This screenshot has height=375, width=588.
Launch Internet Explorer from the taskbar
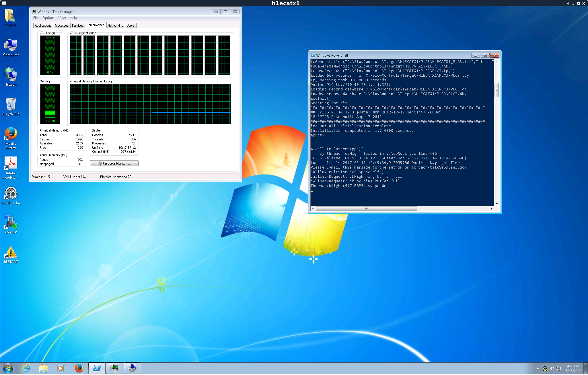26,368
